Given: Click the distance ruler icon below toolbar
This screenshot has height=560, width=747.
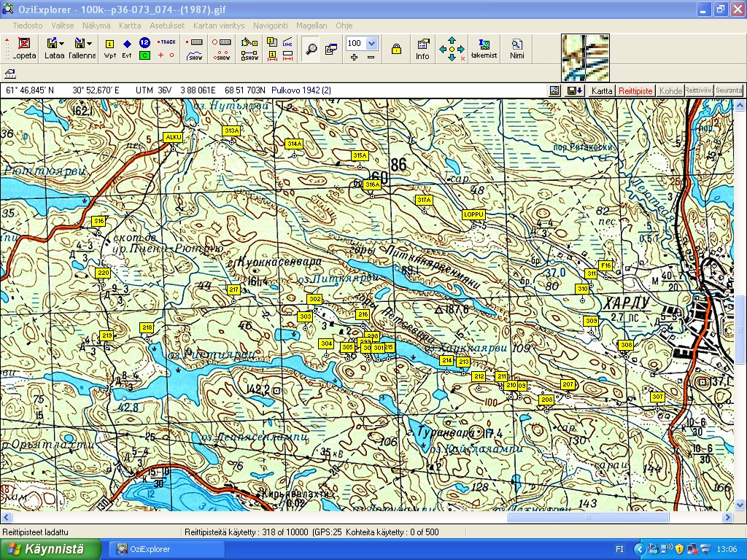Looking at the screenshot, I should click(11, 74).
